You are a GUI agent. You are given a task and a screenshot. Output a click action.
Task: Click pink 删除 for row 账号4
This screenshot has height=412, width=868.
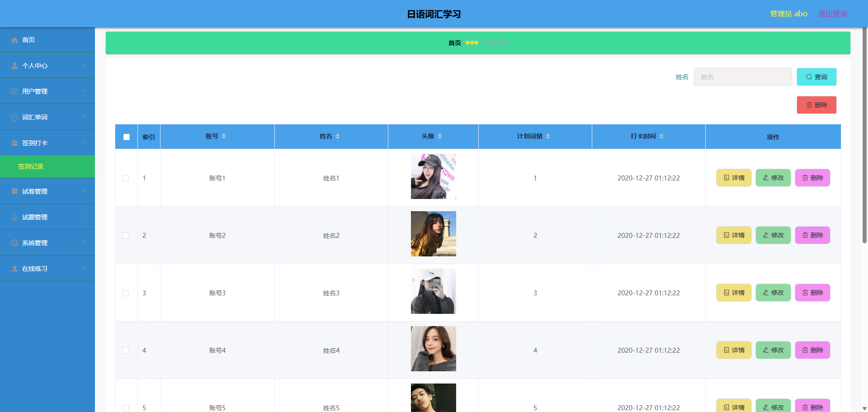click(x=812, y=350)
